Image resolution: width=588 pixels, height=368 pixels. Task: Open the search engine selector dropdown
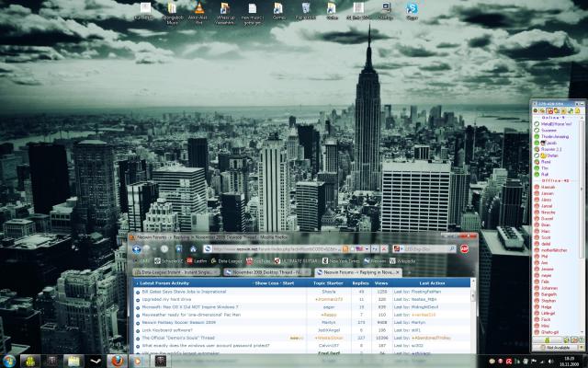(398, 248)
